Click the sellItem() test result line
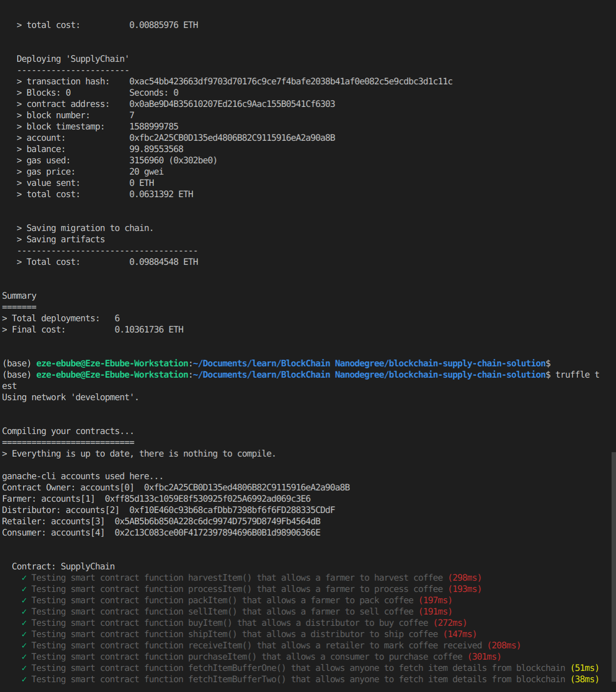 (x=237, y=612)
